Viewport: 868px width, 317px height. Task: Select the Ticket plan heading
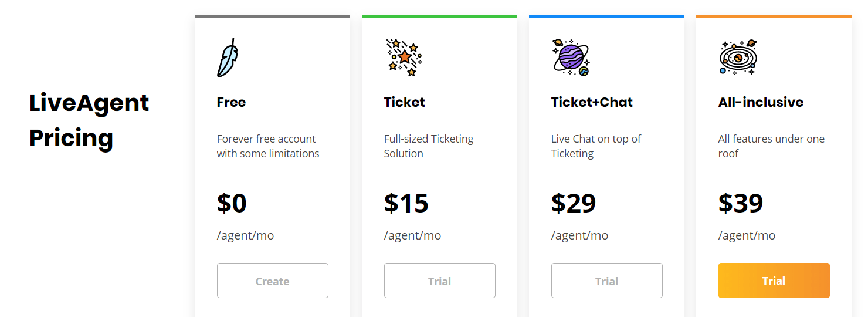tap(405, 102)
